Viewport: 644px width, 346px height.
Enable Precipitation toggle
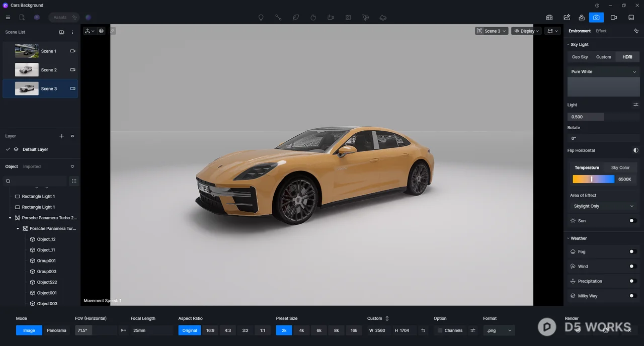(633, 281)
